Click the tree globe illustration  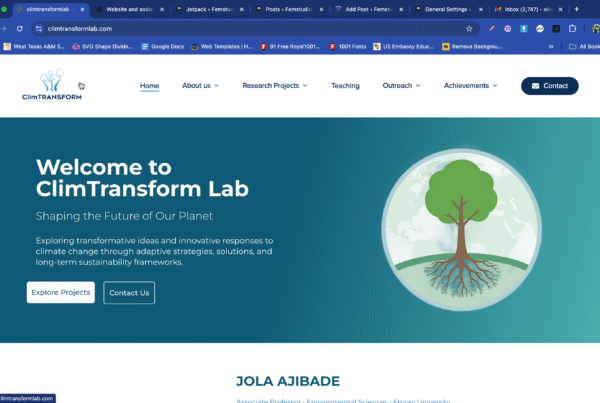(456, 229)
